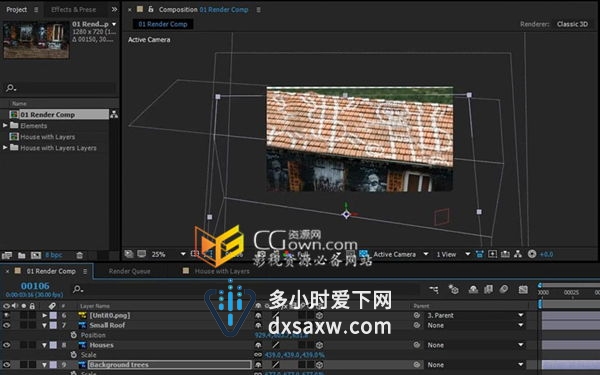Switch to the 01 Render Comp timeline tab
600x375 pixels.
pos(51,271)
